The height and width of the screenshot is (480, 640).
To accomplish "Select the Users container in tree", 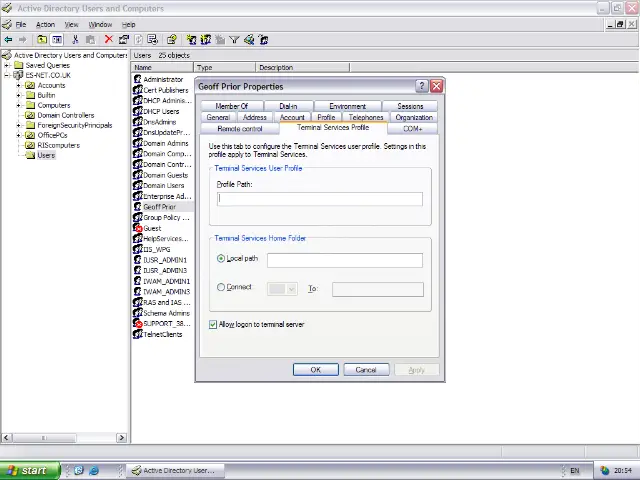I will coord(46,155).
